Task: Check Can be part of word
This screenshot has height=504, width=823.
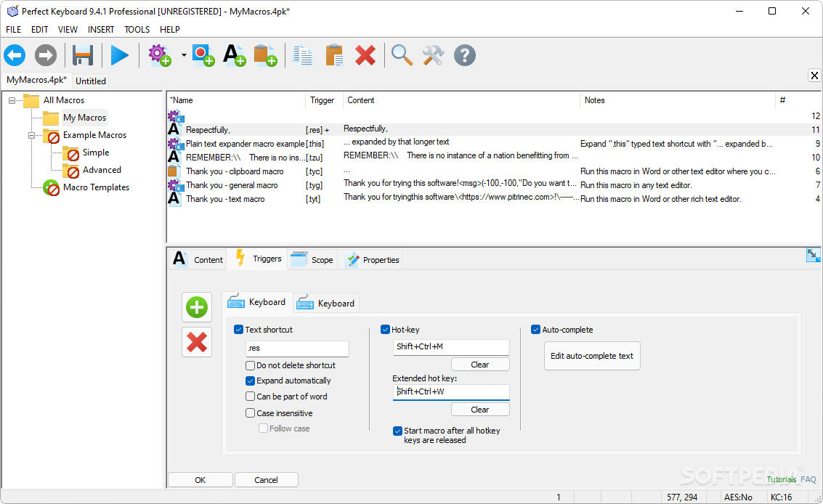Action: tap(251, 397)
